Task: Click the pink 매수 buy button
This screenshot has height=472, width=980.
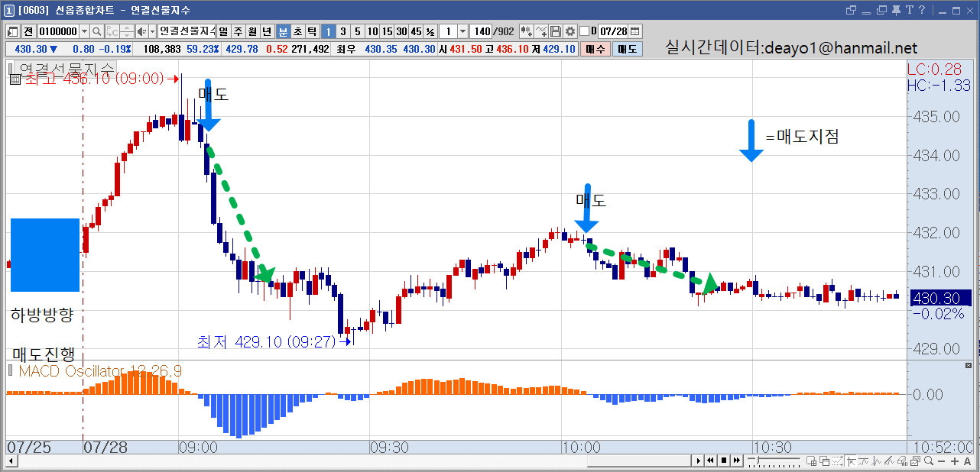Action: click(x=595, y=49)
